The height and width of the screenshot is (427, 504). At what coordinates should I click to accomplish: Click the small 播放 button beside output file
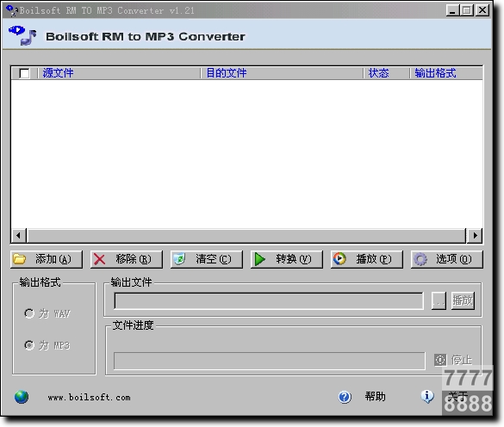tap(463, 300)
